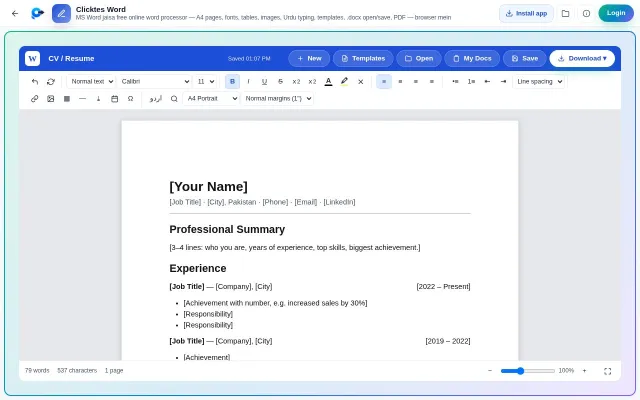Image resolution: width=640 pixels, height=400 pixels.
Task: Insert a hyperlink
Action: pyautogui.click(x=35, y=99)
